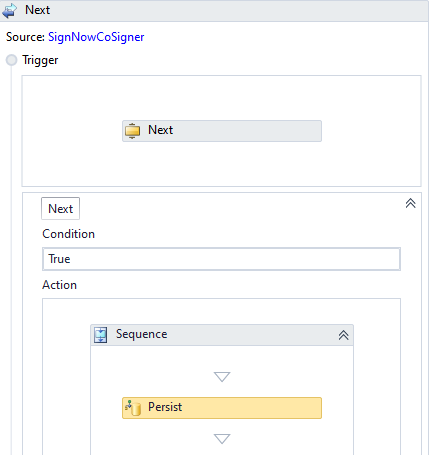Image resolution: width=430 pixels, height=455 pixels.
Task: Click the Persist database icon
Action: pos(133,408)
